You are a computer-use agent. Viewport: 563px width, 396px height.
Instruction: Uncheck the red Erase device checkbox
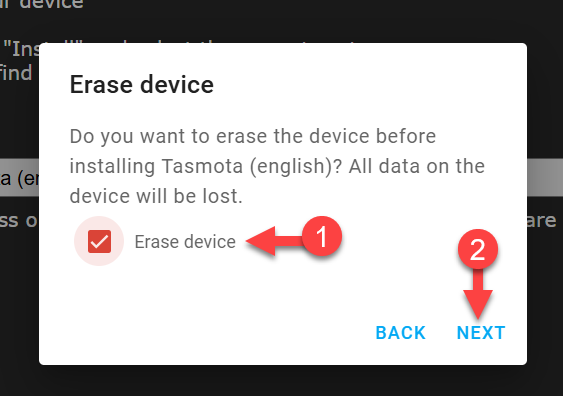point(99,241)
